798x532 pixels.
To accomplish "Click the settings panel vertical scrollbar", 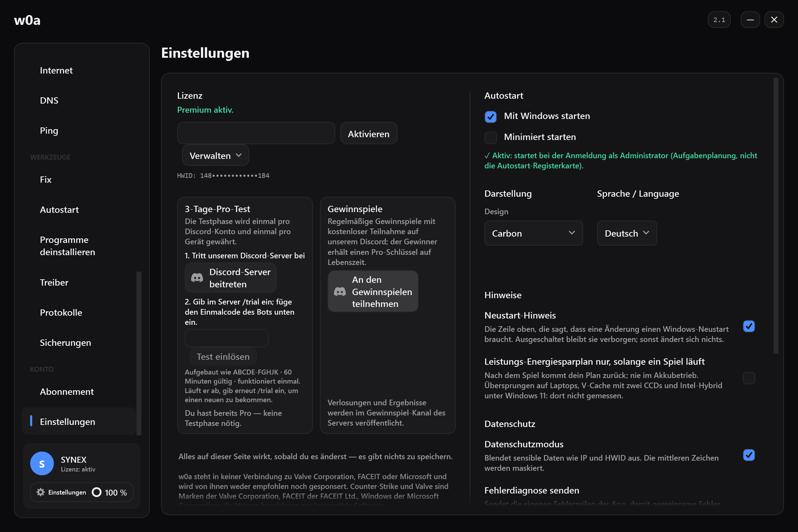I will [776, 216].
